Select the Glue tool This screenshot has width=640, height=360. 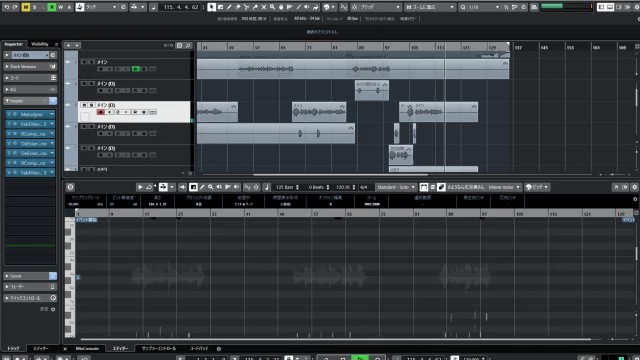(x=255, y=7)
